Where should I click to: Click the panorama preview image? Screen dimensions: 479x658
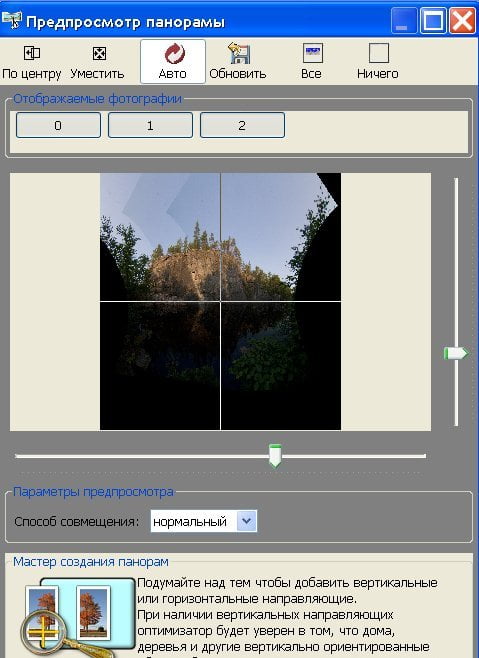[220, 301]
